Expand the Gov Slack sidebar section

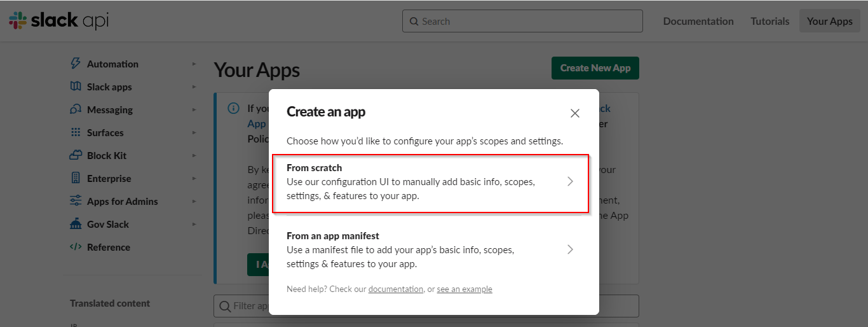point(194,224)
